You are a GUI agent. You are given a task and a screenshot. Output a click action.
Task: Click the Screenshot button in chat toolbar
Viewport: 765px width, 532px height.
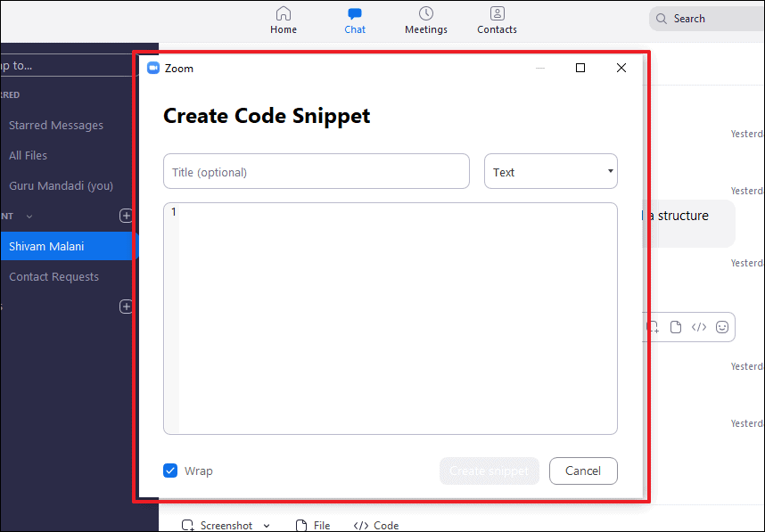pos(218,525)
